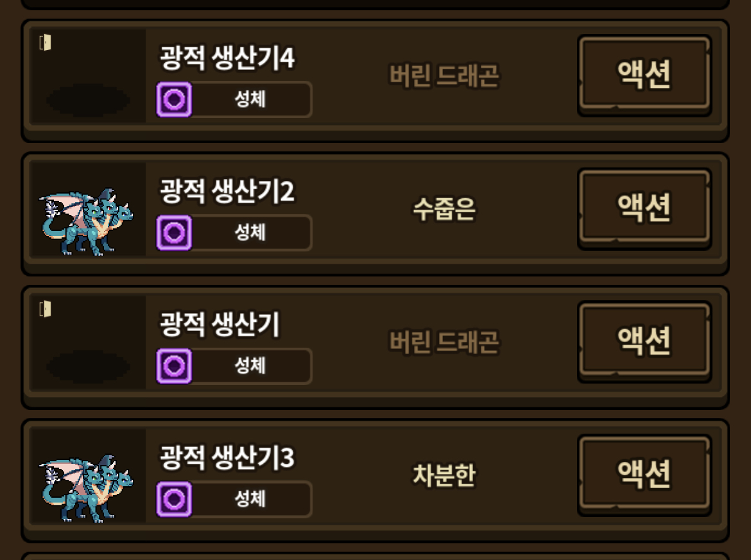
Task: Open the 액션 menu for 광적 생산기
Action: (x=644, y=341)
